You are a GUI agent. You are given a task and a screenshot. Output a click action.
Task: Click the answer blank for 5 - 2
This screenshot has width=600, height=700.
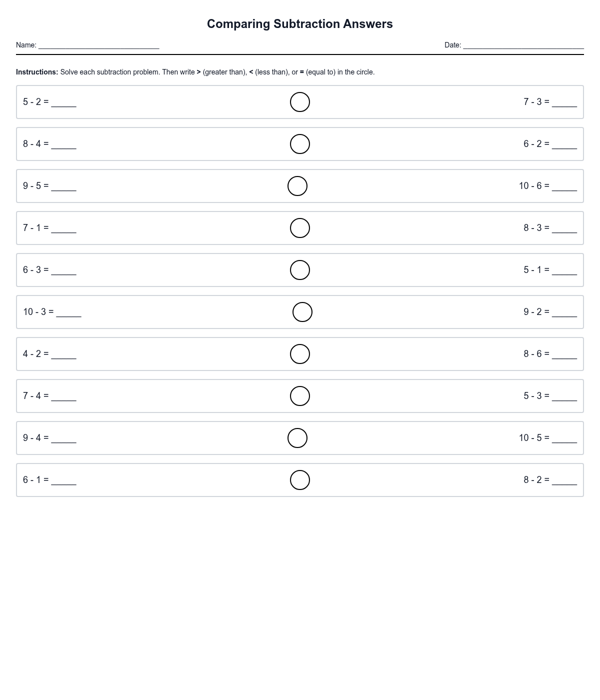64,103
